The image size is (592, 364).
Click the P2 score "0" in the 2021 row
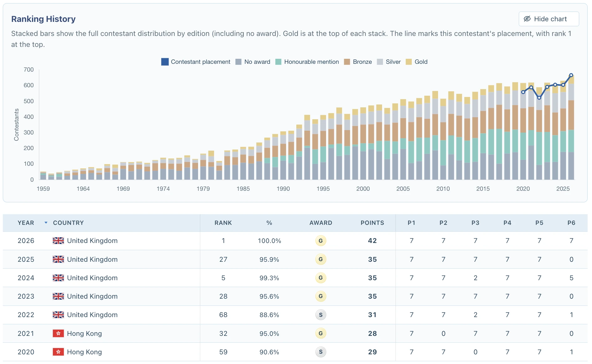click(x=443, y=333)
